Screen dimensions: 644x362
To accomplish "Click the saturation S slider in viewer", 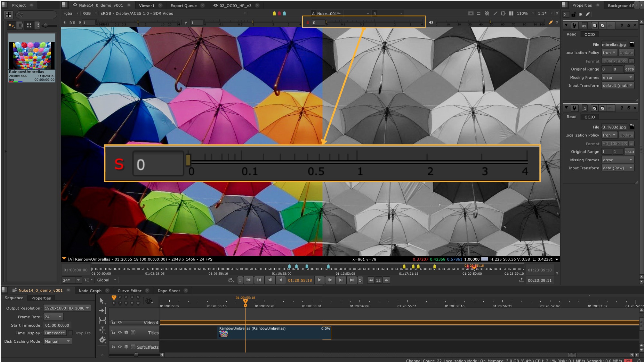I will [x=374, y=23].
